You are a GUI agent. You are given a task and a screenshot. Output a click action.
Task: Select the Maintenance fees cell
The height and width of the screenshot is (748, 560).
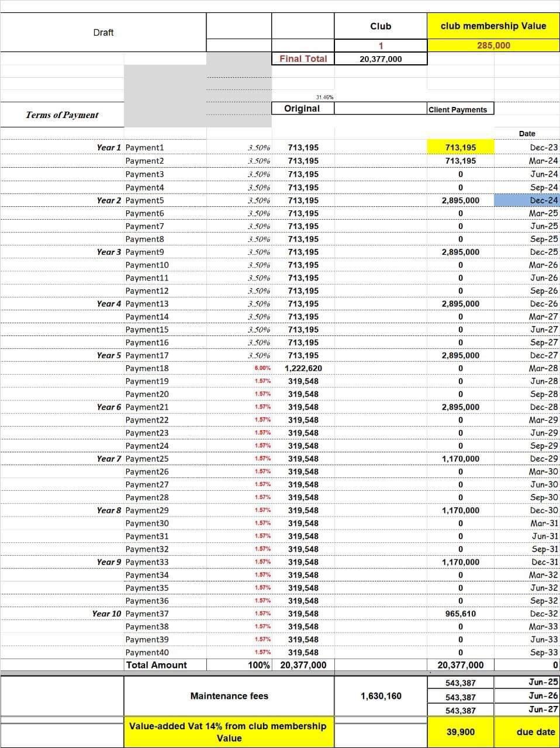click(x=229, y=696)
